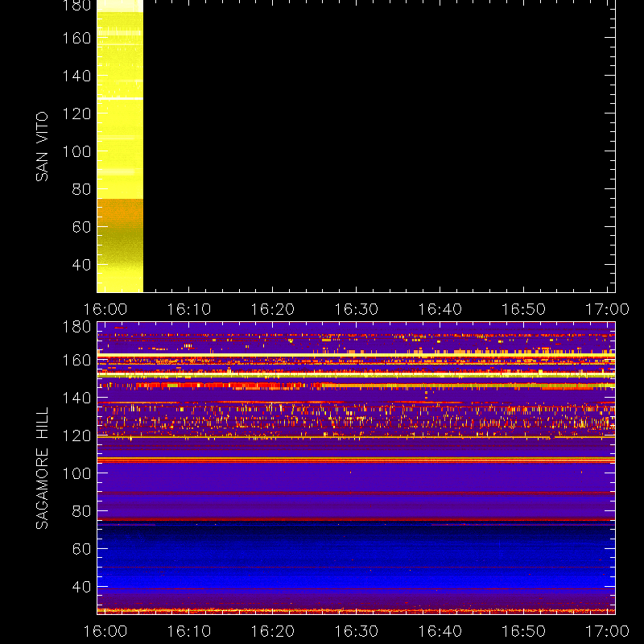Pick the 60 tick label on SAGAMORE HILL plot
The width and height of the screenshot is (644, 644).
tap(81, 549)
